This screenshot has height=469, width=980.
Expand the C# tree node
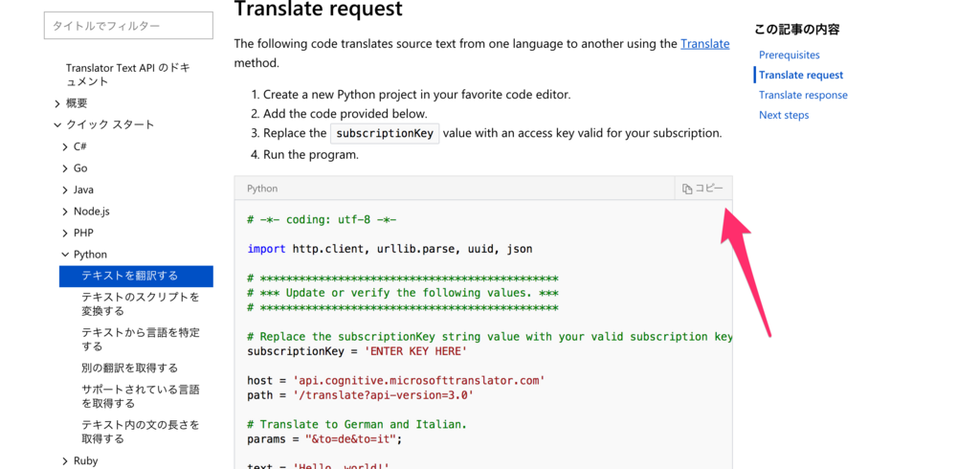click(65, 147)
